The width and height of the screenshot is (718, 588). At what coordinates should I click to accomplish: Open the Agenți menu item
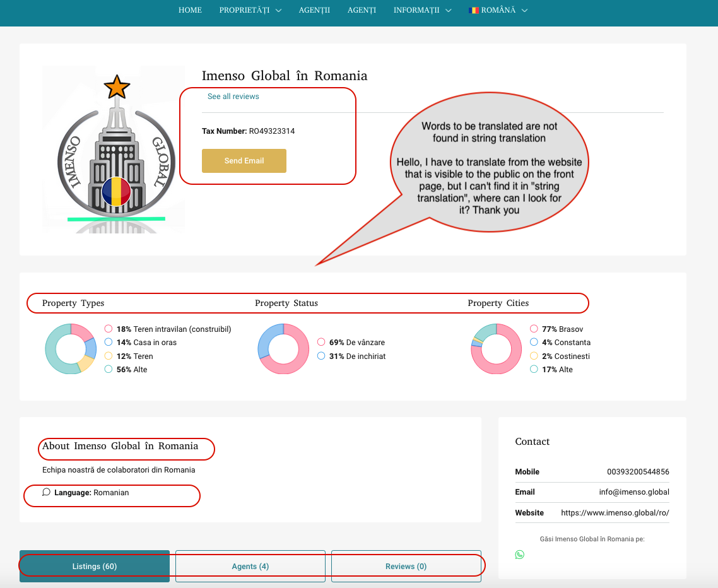[x=362, y=10]
